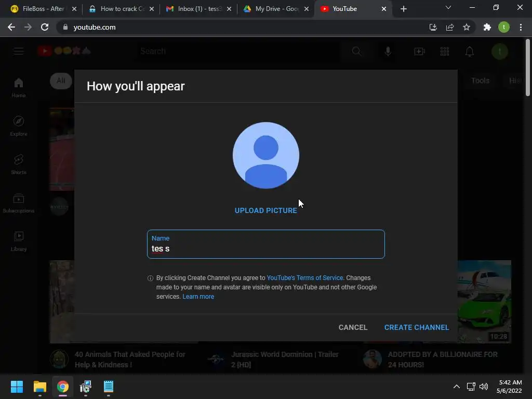532x399 pixels.
Task: Open the Chrome three-dot menu
Action: click(521, 27)
